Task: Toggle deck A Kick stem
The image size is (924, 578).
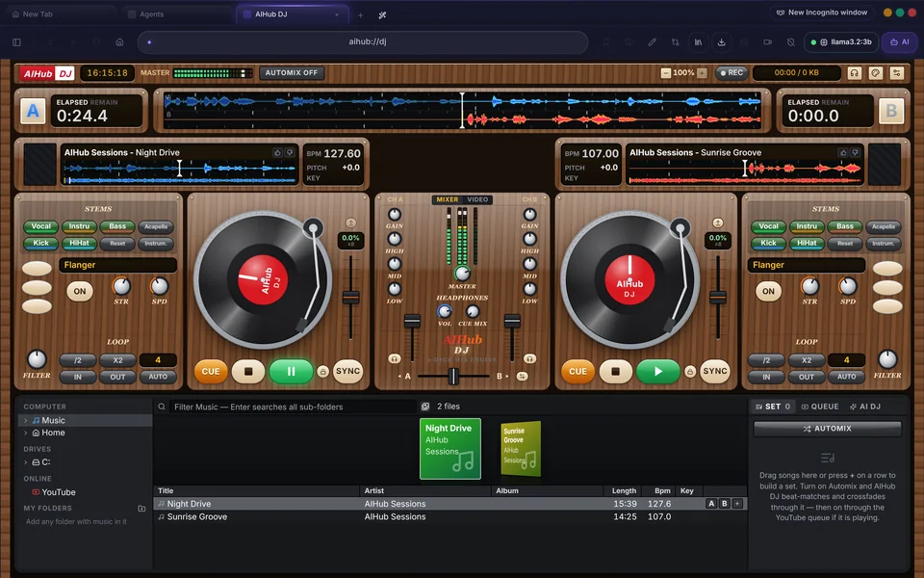Action: pos(40,243)
